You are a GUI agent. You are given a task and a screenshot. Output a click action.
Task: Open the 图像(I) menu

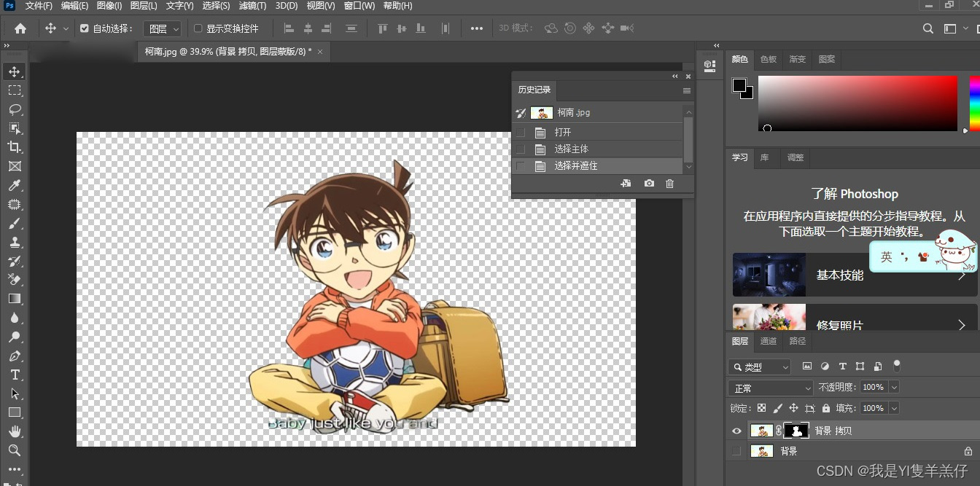[109, 6]
